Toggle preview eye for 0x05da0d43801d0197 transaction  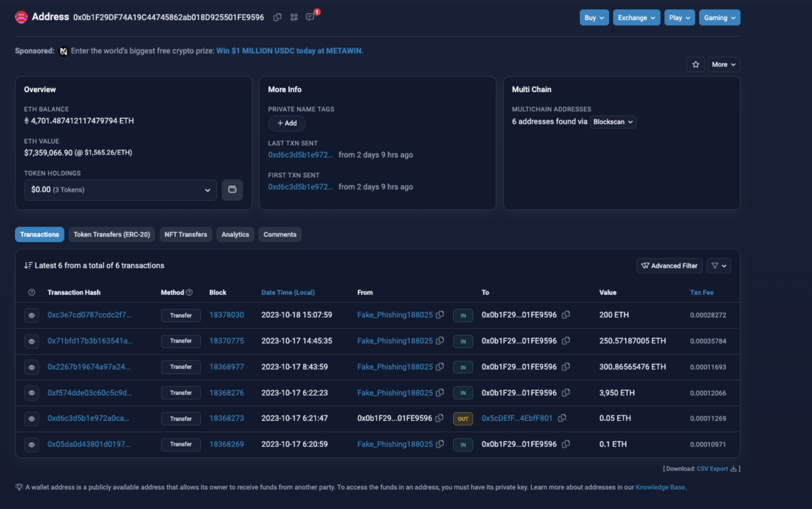pyautogui.click(x=31, y=444)
